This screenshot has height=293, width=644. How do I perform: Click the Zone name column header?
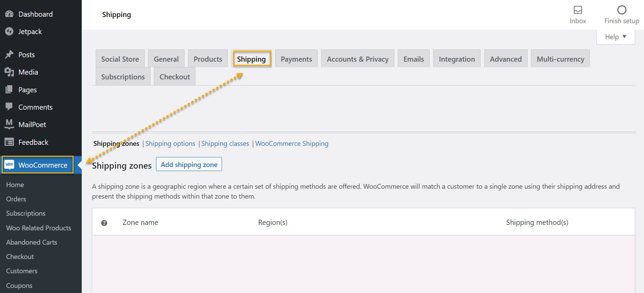[x=140, y=222]
